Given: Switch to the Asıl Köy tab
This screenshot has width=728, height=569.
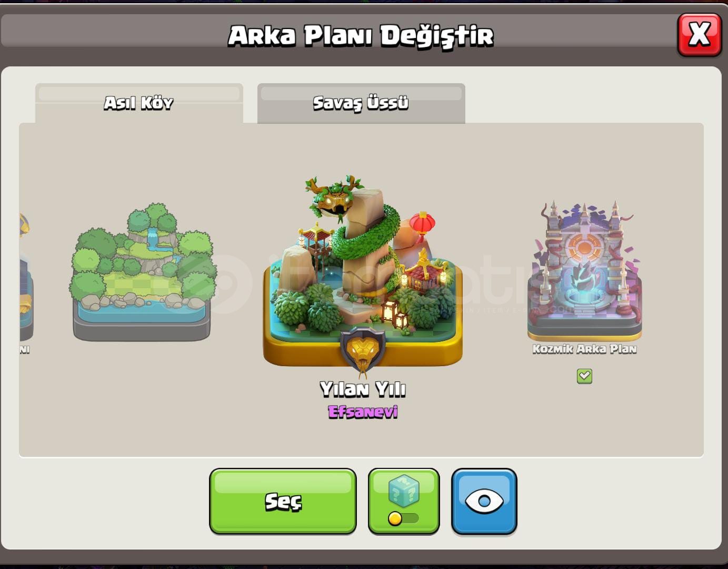Looking at the screenshot, I should (x=139, y=103).
